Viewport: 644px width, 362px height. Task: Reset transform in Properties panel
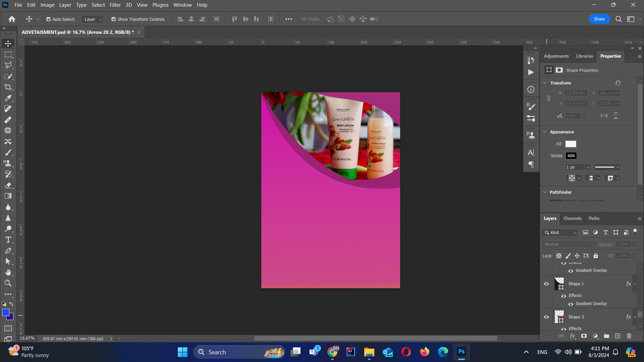(618, 83)
